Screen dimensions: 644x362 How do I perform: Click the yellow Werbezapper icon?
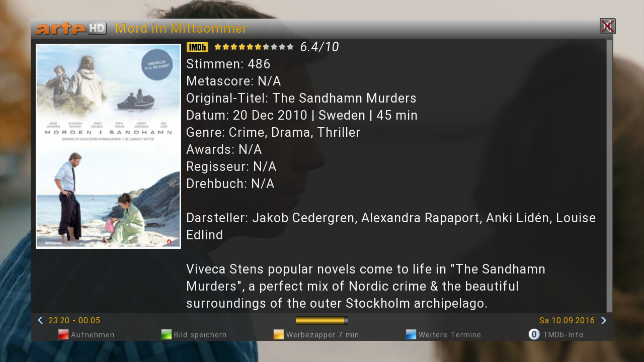[279, 334]
